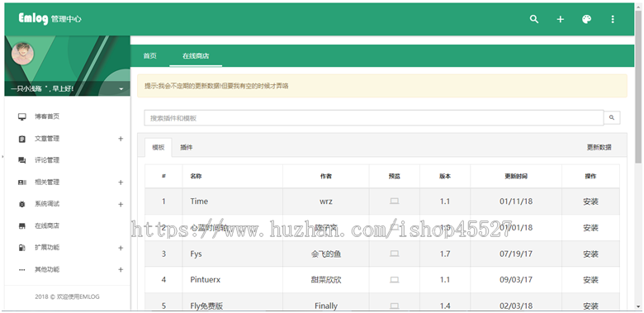Click the 更新时间 column header

click(x=516, y=176)
